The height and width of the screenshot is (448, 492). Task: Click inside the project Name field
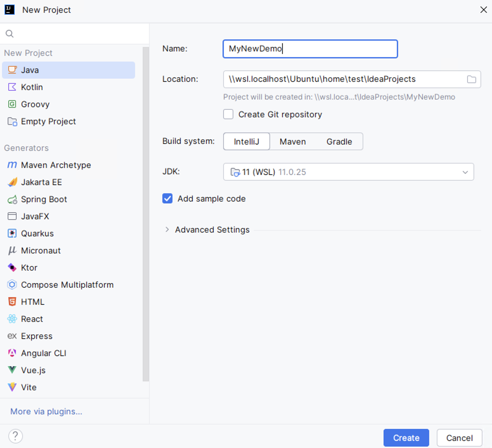click(x=310, y=48)
